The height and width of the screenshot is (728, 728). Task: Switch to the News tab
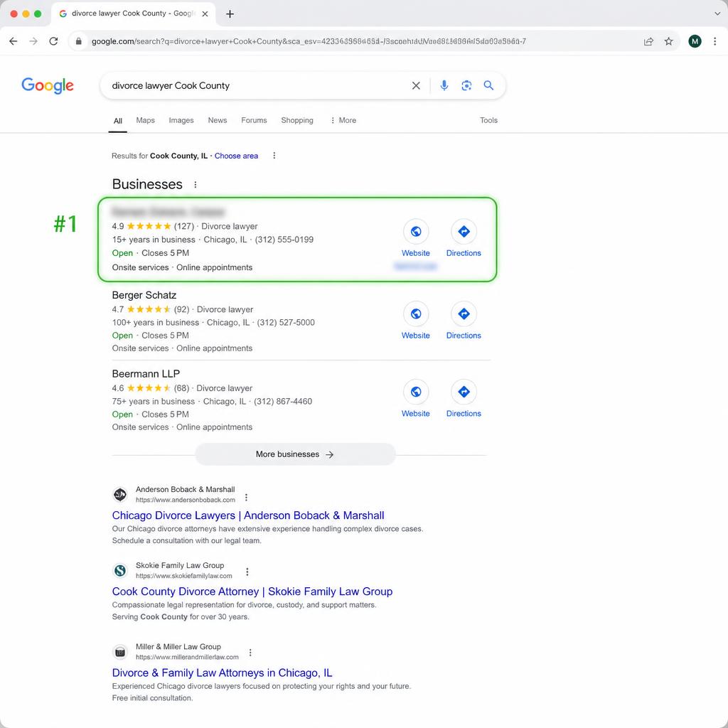(x=218, y=120)
